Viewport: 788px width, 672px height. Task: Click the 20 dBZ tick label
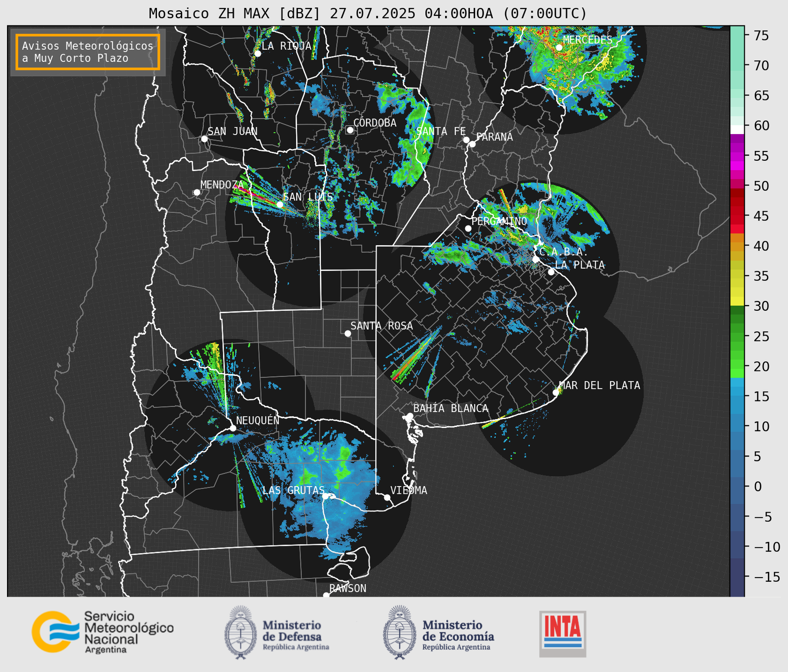click(x=761, y=366)
